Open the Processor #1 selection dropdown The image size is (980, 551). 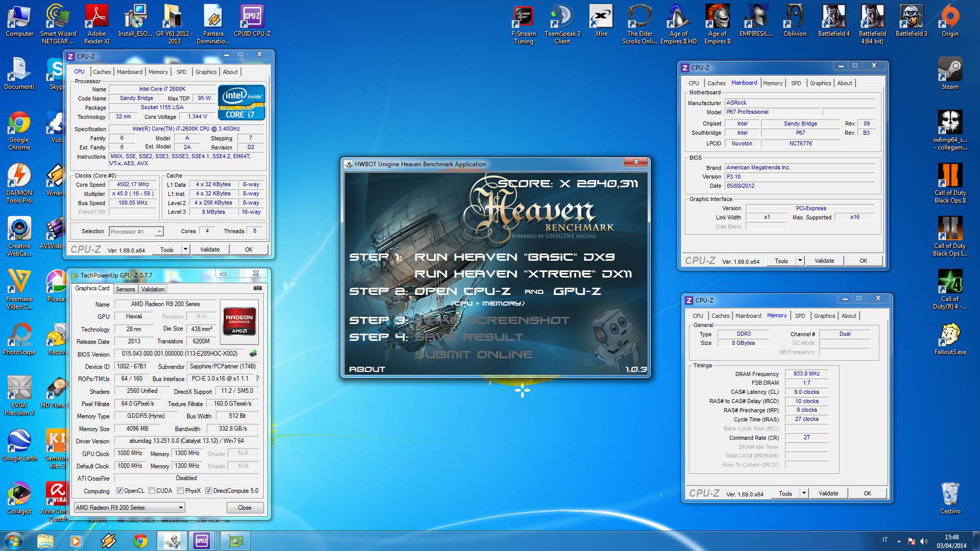(x=136, y=232)
